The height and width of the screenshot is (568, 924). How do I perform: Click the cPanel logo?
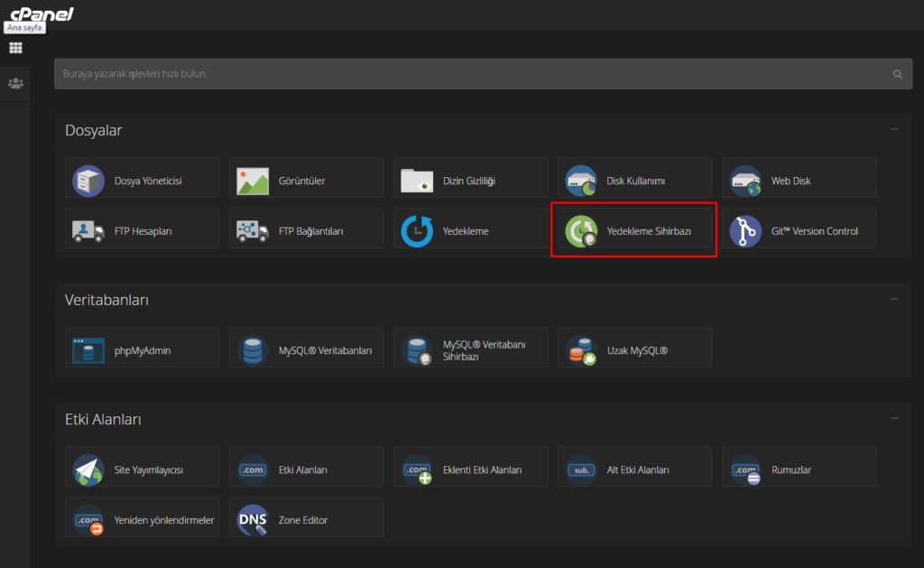[x=42, y=13]
